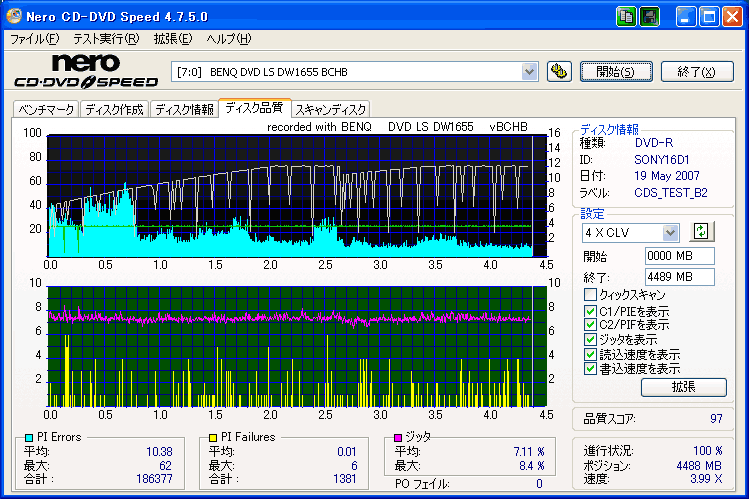Click the drive options icon beside drive selector
749x499 pixels.
coord(559,71)
